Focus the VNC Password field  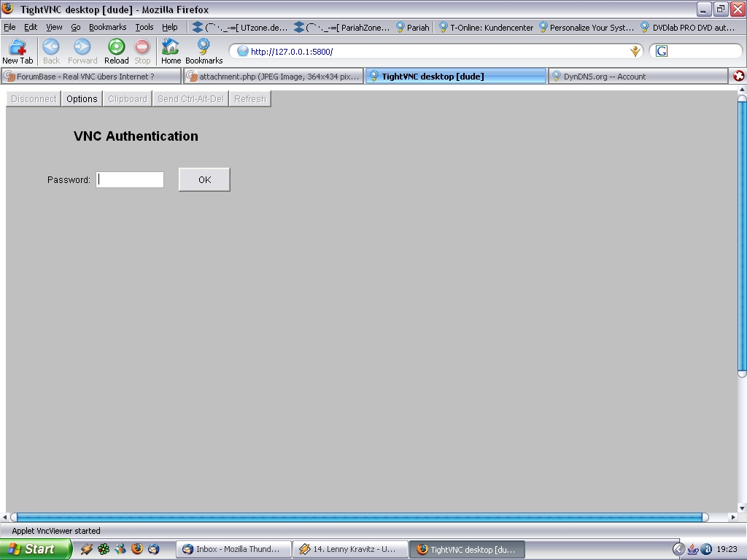(130, 179)
